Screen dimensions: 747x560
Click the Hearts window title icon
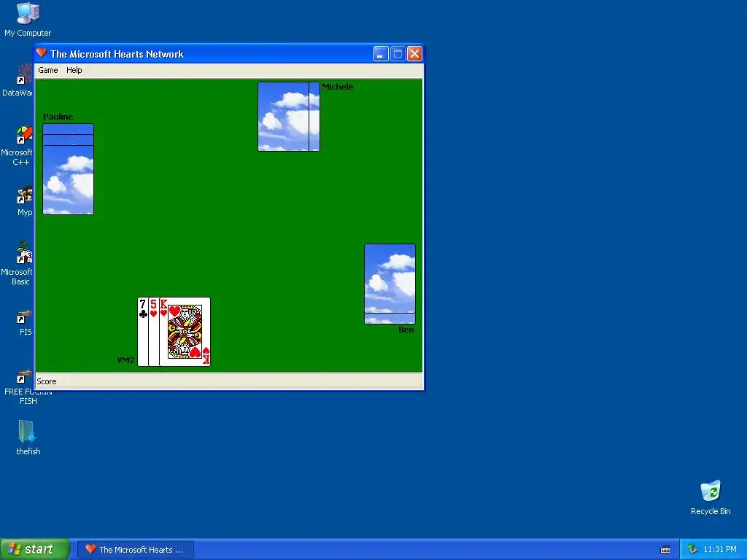[42, 53]
